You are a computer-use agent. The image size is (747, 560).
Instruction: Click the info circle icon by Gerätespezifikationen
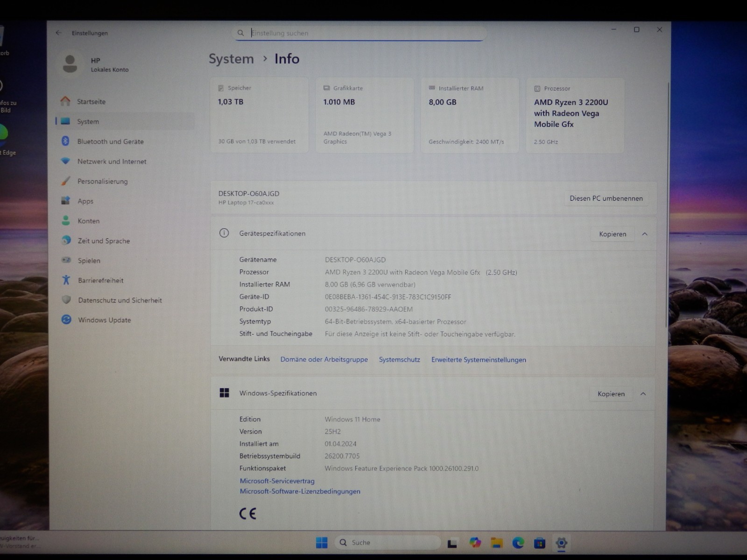point(224,233)
